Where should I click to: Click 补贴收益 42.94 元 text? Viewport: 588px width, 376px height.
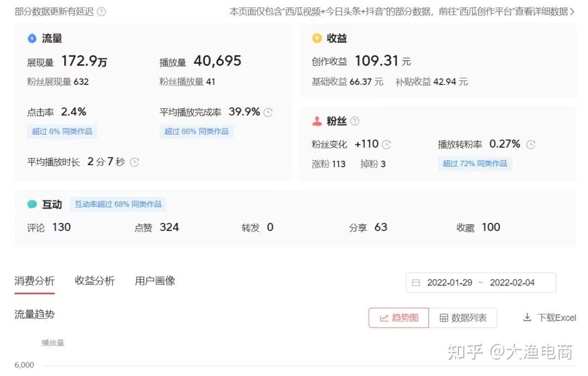pos(432,82)
